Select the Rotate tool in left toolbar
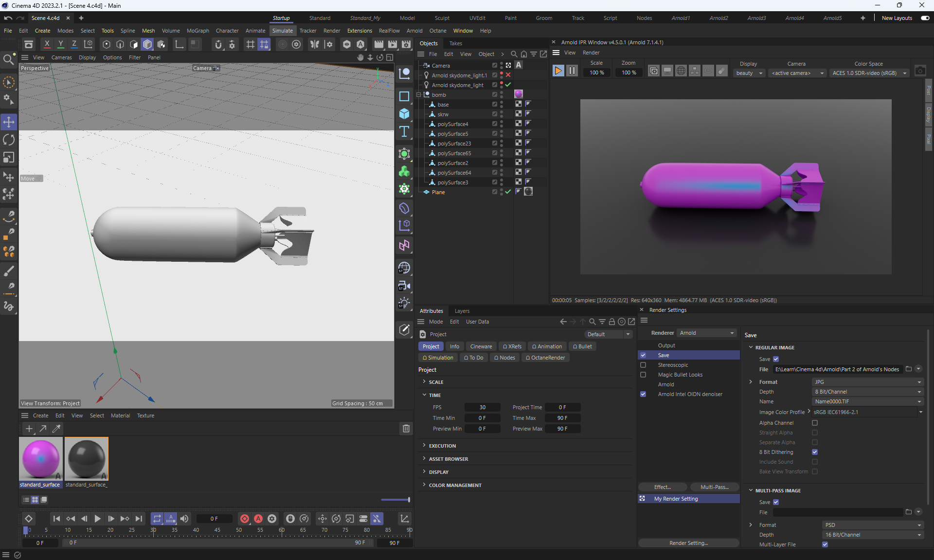 coord(9,140)
